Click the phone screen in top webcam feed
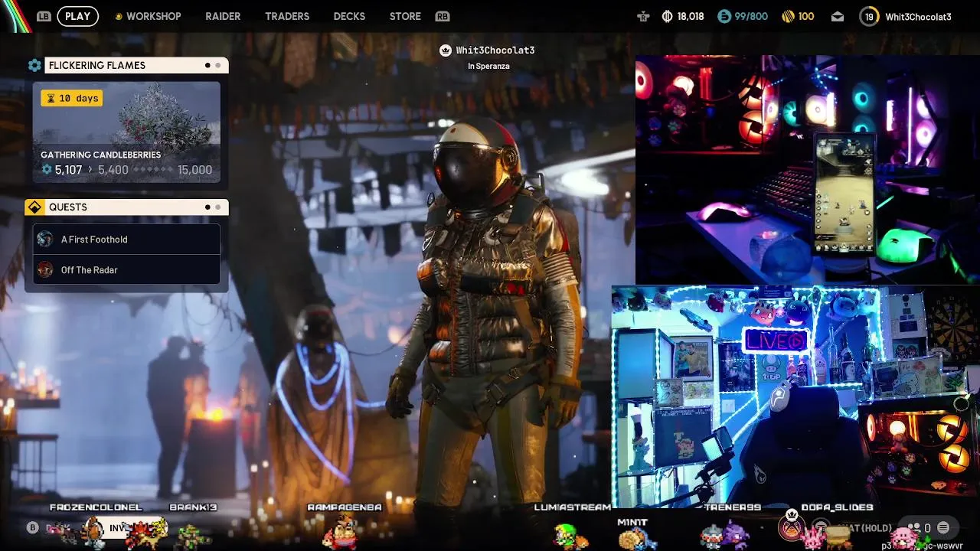 (x=844, y=195)
